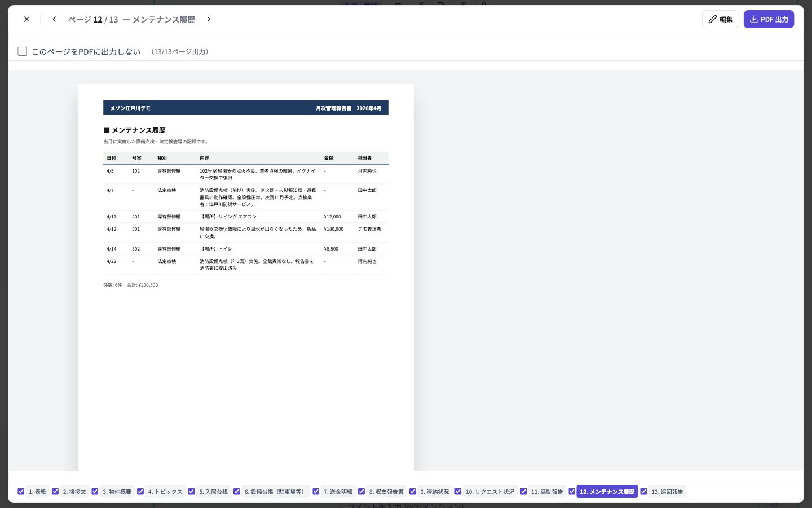This screenshot has width=812, height=508.
Task: Uncheck the 12. メンテナンス履歴 page checkbox
Action: click(572, 492)
